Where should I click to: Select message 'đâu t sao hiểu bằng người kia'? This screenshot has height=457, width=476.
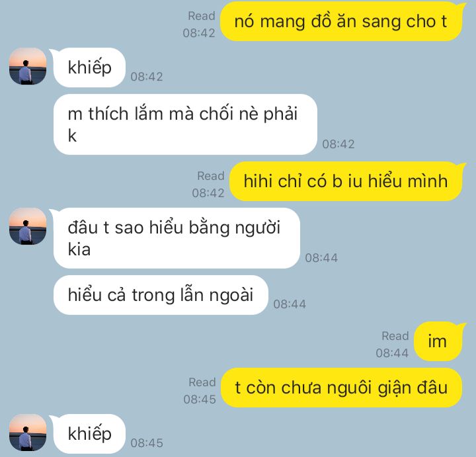click(177, 238)
